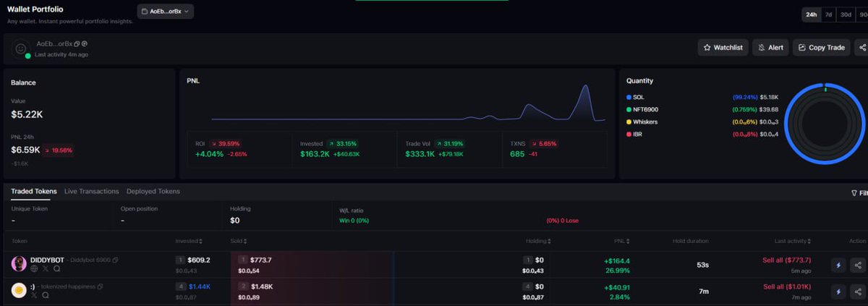
Task: Open the X icon for tokenized happiness
Action: pos(34,295)
